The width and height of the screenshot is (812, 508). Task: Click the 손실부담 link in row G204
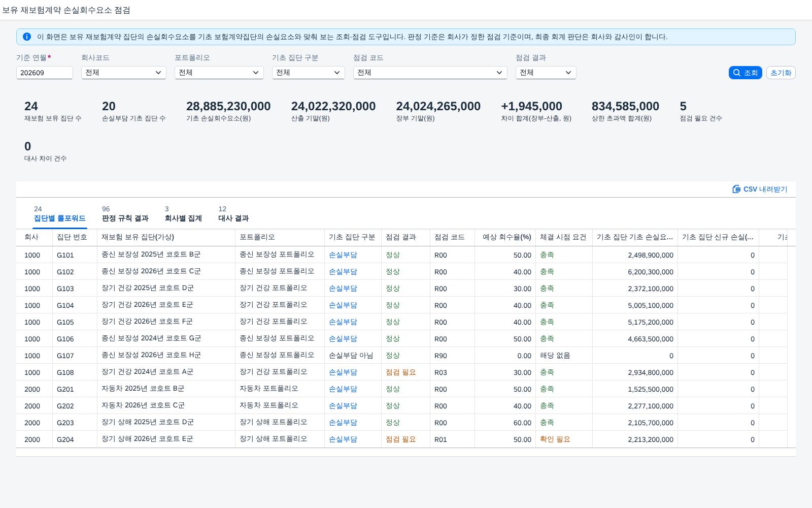point(343,439)
